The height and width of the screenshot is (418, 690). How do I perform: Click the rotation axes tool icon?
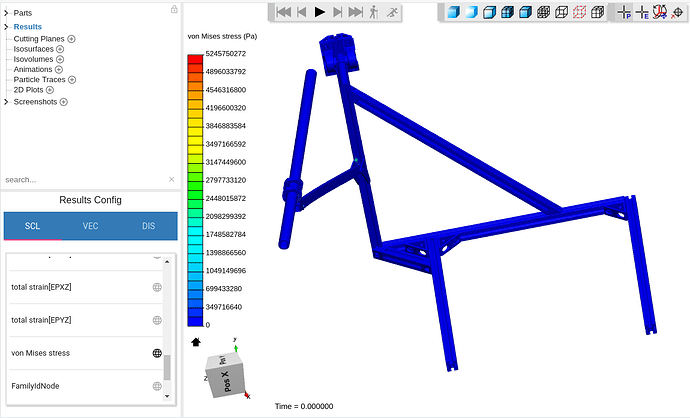(660, 12)
